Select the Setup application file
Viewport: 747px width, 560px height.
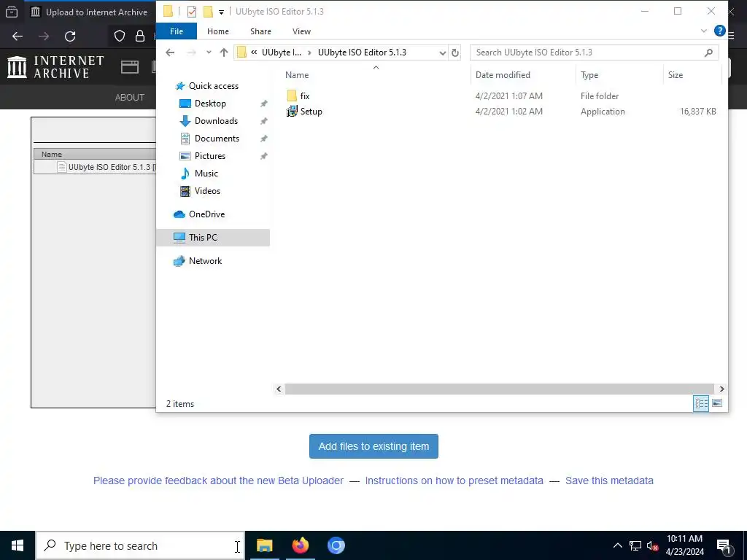(311, 112)
